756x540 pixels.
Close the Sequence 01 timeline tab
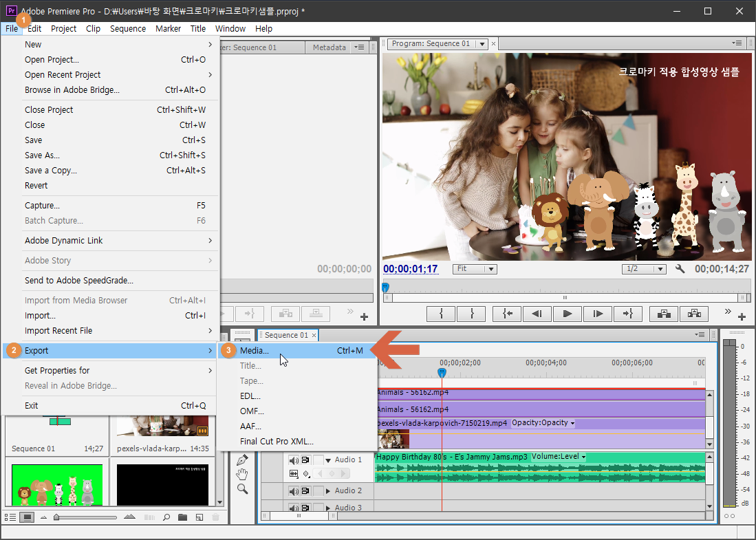314,335
